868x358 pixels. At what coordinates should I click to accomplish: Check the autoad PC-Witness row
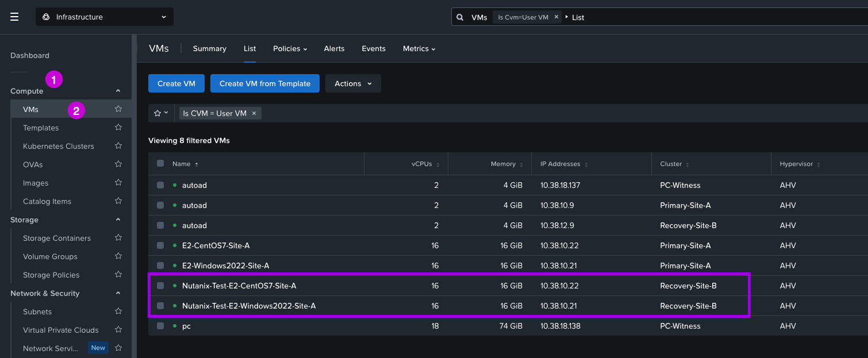tap(160, 185)
